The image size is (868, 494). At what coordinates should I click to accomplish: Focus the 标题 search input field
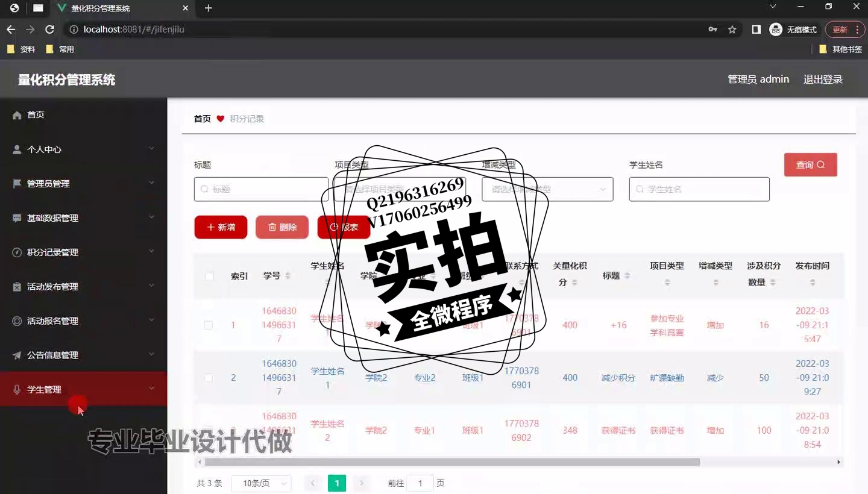[261, 189]
